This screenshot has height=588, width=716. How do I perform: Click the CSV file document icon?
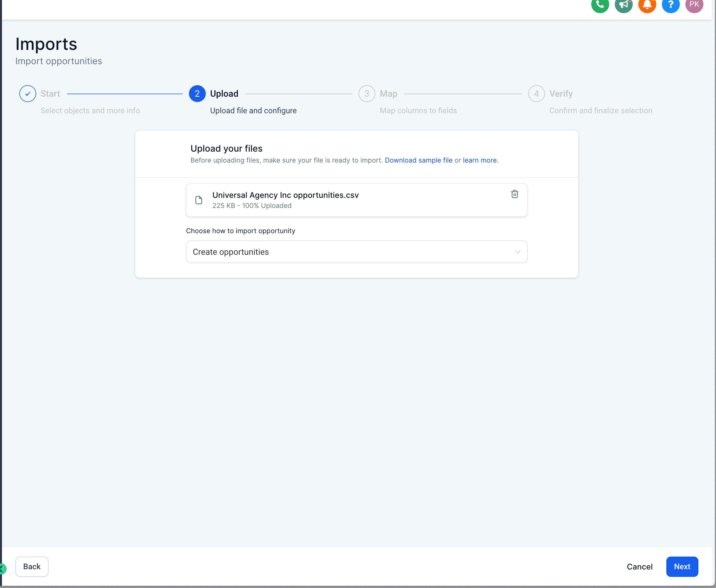point(199,200)
